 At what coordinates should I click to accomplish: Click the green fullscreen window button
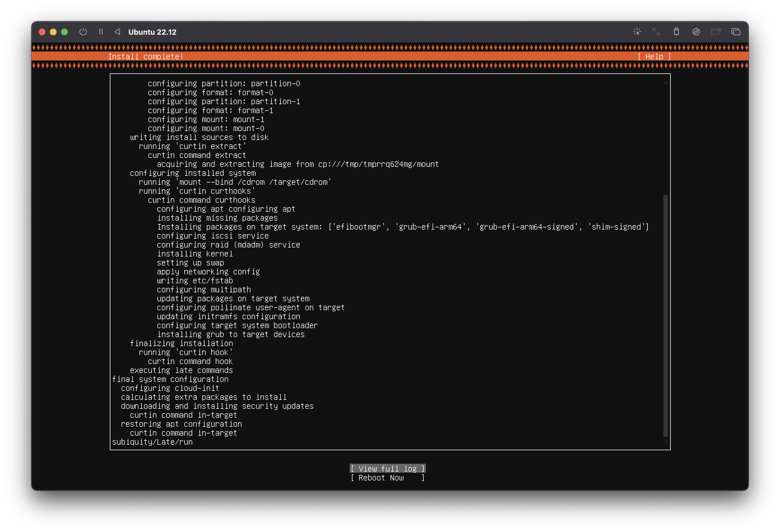[x=64, y=32]
